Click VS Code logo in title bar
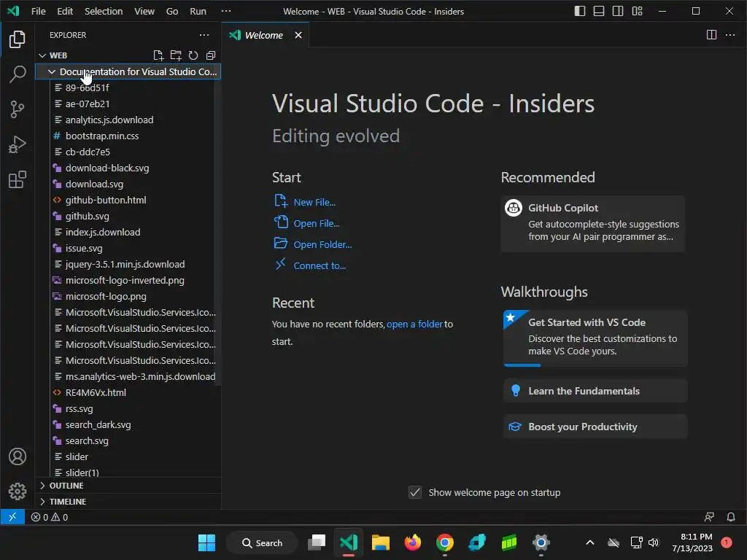Screen dimensions: 747x560 click(13, 11)
